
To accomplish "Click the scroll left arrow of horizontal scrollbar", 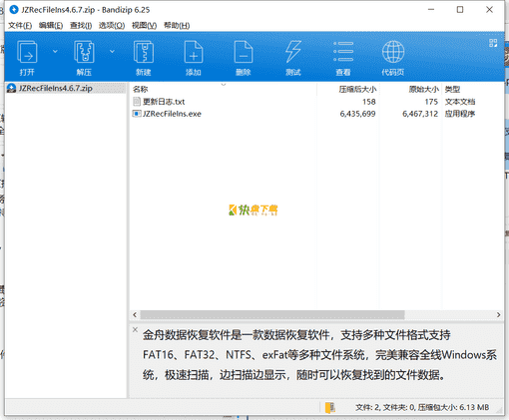I will (x=135, y=314).
